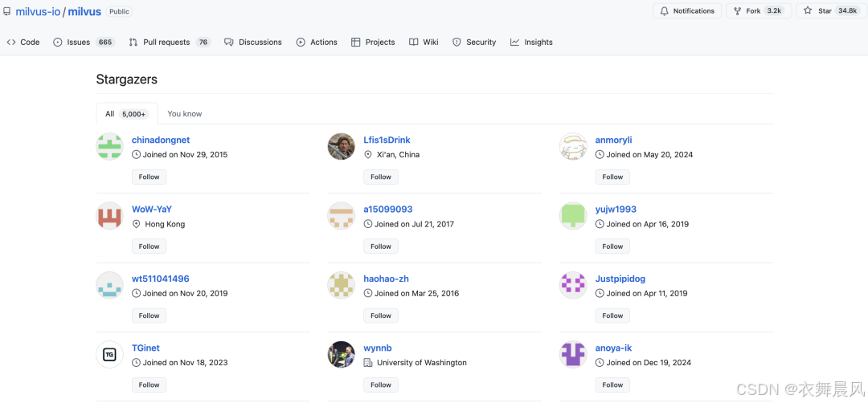The width and height of the screenshot is (868, 403).
Task: Switch to the Actions tab
Action: (x=317, y=42)
